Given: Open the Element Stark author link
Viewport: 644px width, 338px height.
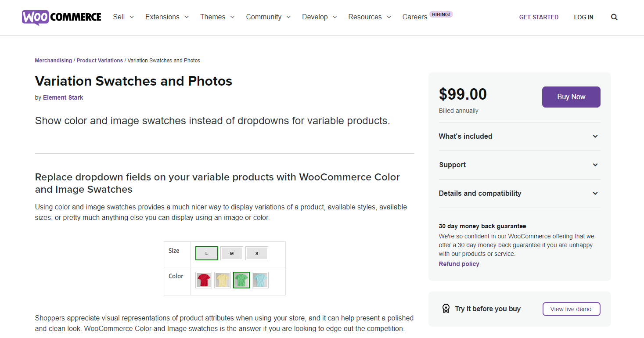Looking at the screenshot, I should pyautogui.click(x=63, y=97).
